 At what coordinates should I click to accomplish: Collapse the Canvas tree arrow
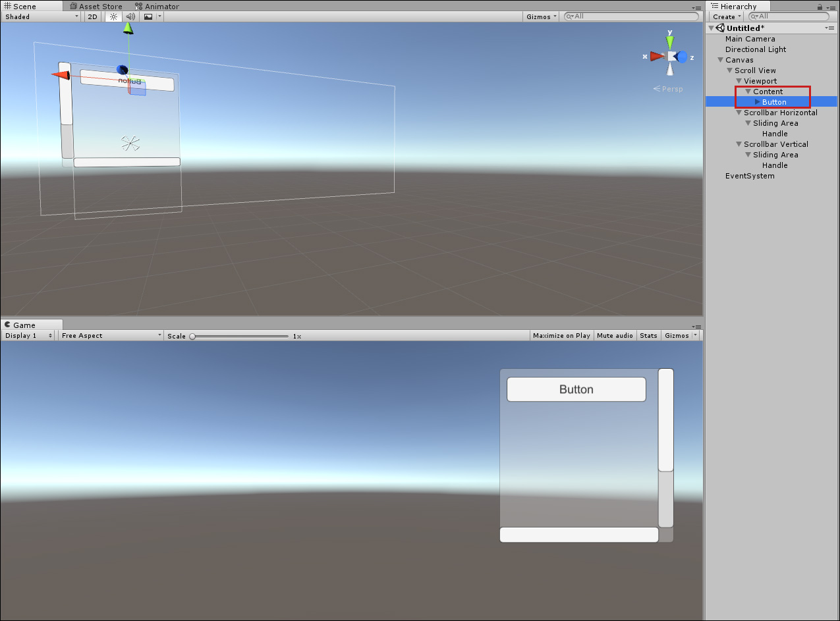point(721,60)
